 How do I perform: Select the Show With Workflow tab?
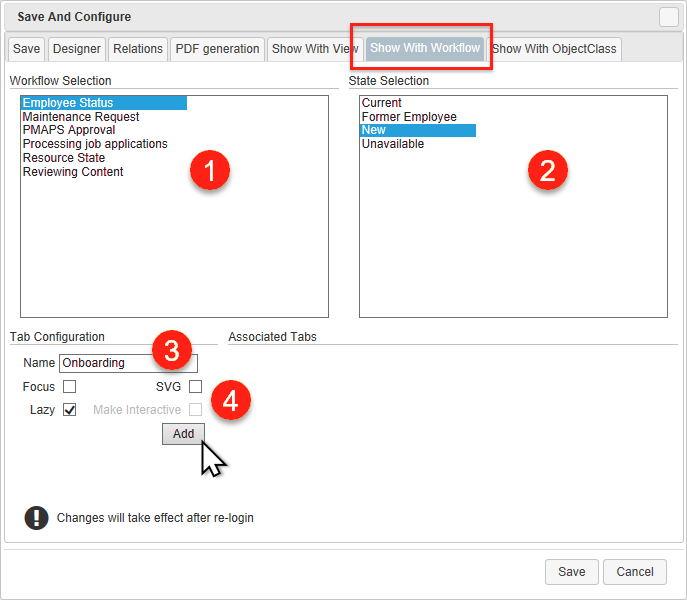(x=425, y=48)
